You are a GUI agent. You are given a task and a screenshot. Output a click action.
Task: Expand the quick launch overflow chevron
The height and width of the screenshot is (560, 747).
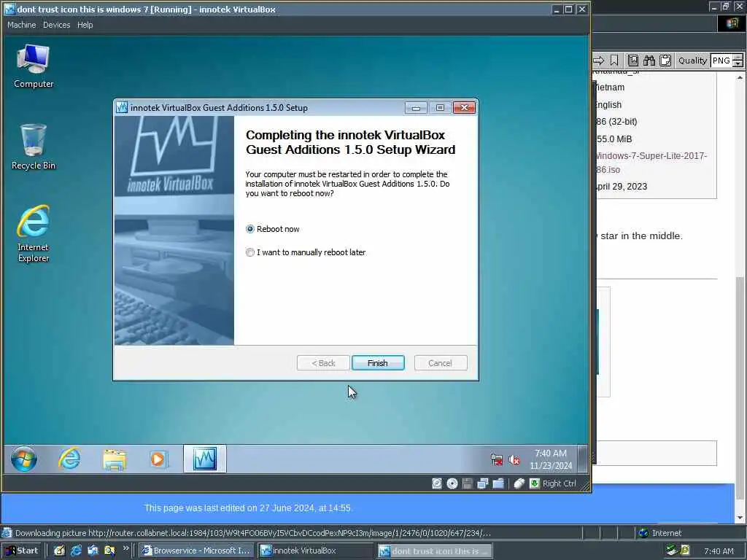(125, 548)
